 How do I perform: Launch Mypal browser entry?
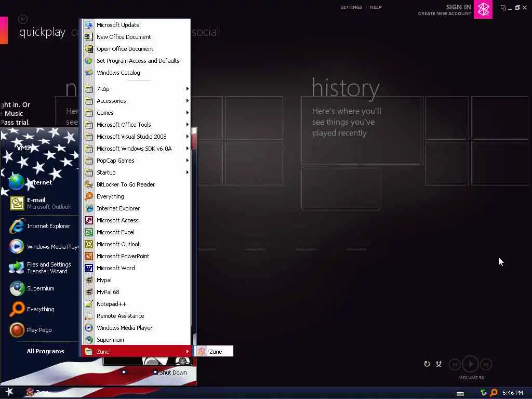pos(136,280)
